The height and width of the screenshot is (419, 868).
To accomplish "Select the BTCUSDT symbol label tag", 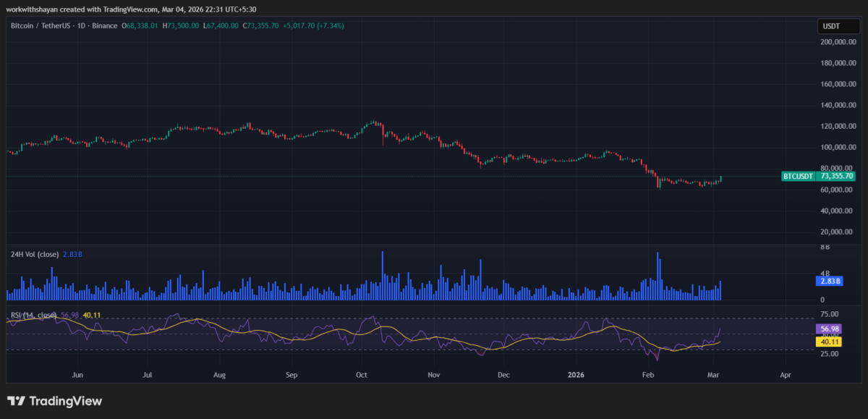I will pos(799,176).
